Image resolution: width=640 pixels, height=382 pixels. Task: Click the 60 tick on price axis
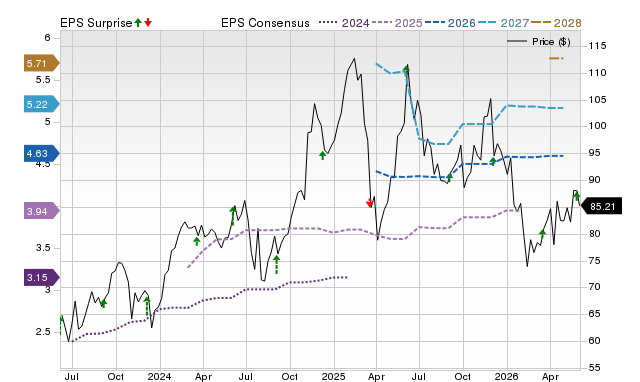click(x=594, y=341)
